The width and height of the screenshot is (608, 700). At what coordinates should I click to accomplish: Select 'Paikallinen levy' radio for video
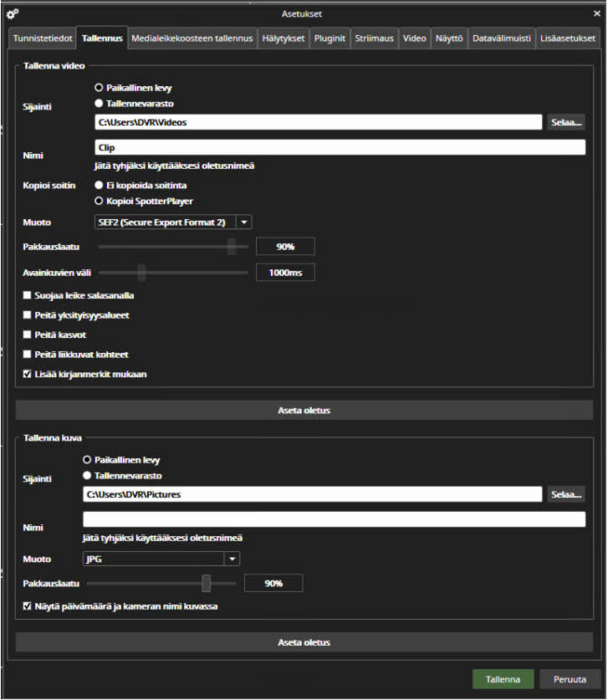pos(99,87)
